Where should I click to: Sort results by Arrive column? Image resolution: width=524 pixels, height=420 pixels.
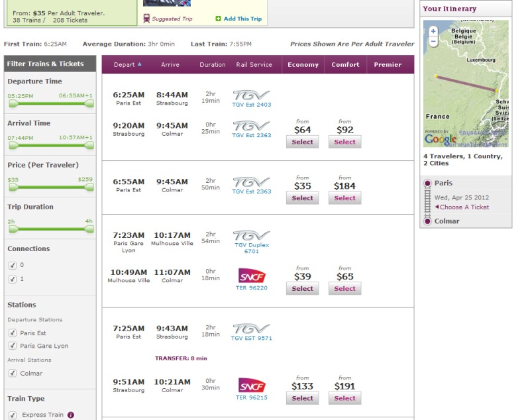(x=170, y=64)
